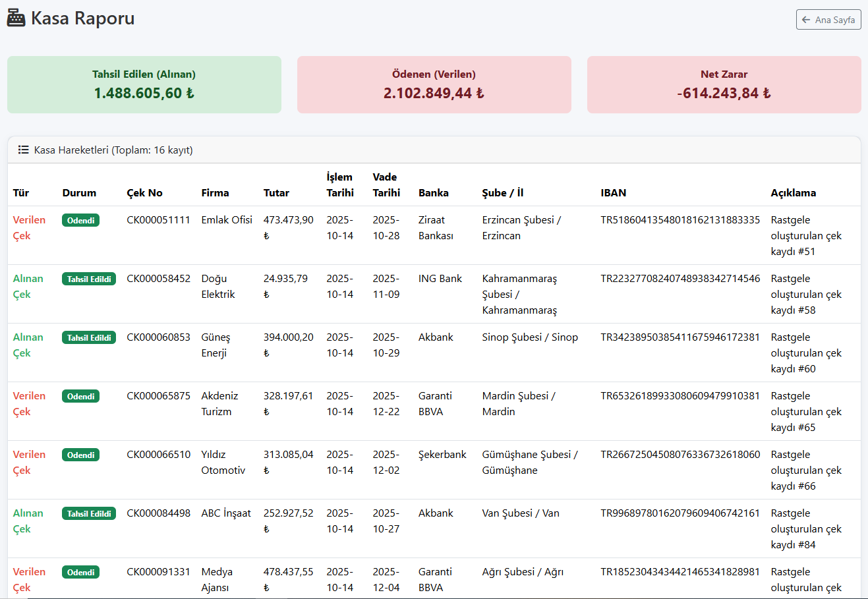Click the Tahsil Edilen (Alınan) summary card
Image resolution: width=868 pixels, height=599 pixels.
click(144, 84)
